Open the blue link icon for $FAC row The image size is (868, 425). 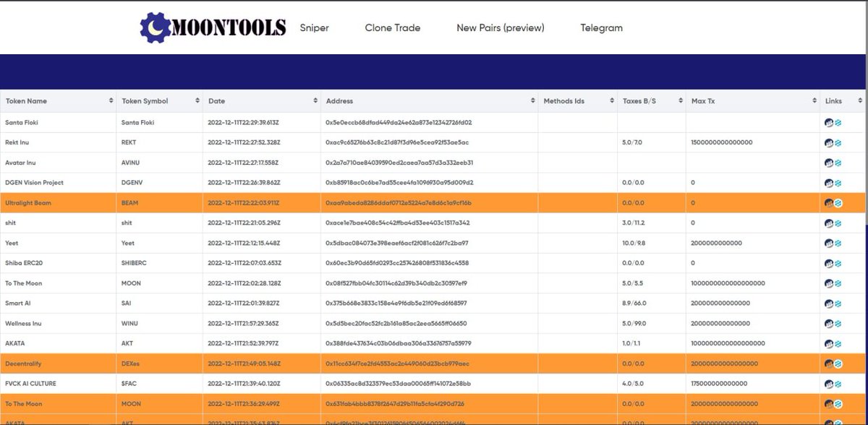coord(838,384)
